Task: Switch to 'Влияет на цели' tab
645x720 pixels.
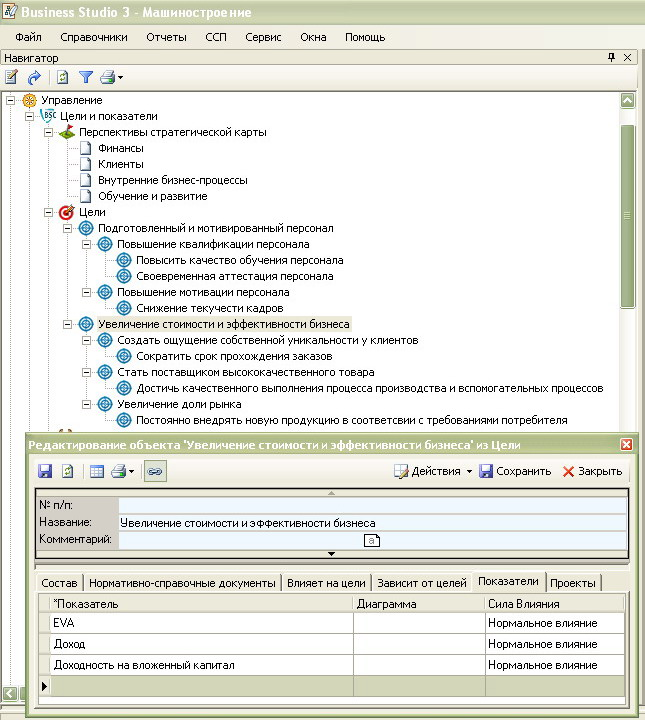Action: [x=326, y=583]
